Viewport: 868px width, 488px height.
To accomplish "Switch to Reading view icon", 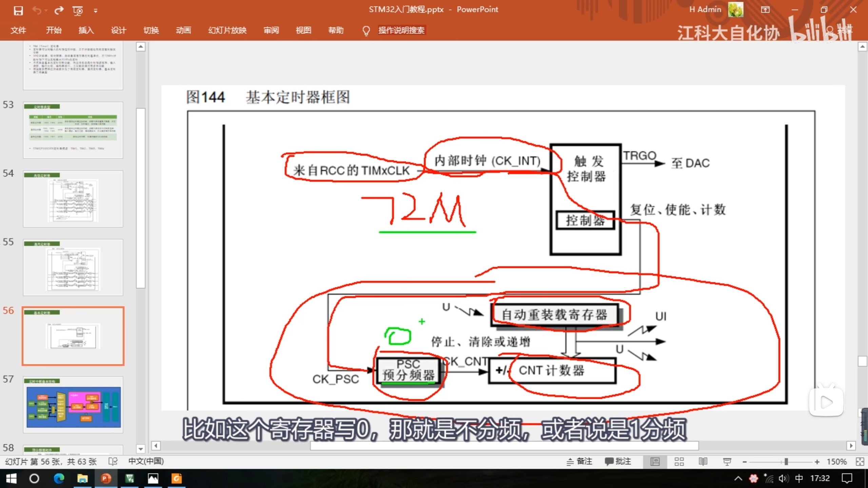I will coord(703,462).
